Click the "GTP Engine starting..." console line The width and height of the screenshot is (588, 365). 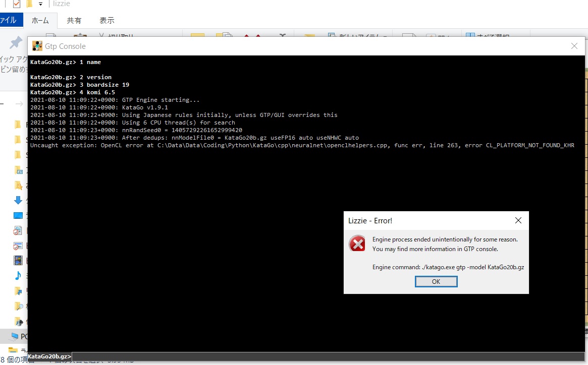point(115,100)
